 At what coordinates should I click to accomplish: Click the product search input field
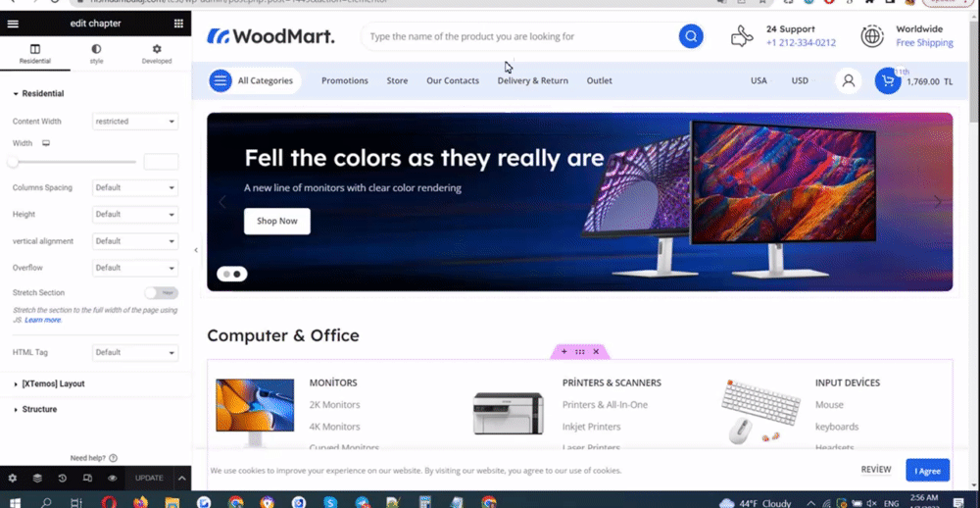(522, 36)
